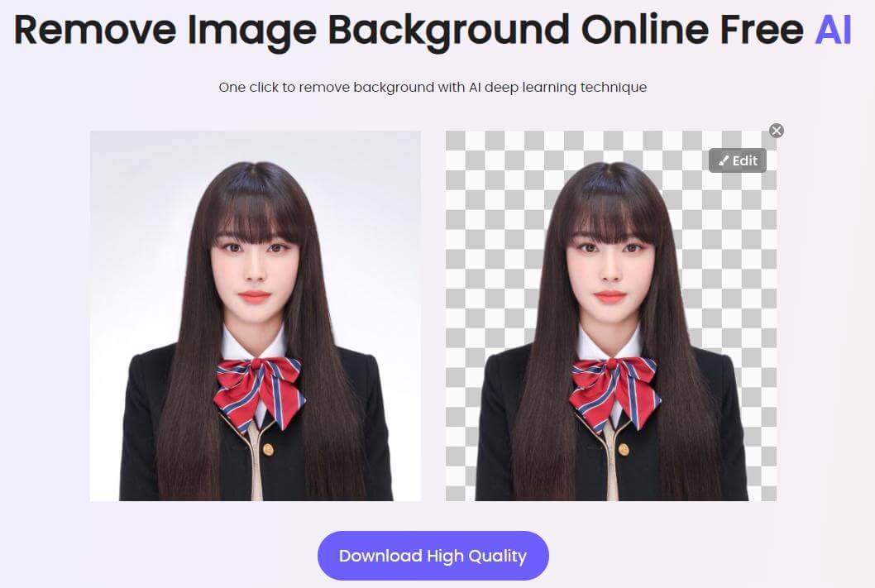Dismiss the processed image via the X control
Screen dimensions: 875x588
pyautogui.click(x=776, y=130)
